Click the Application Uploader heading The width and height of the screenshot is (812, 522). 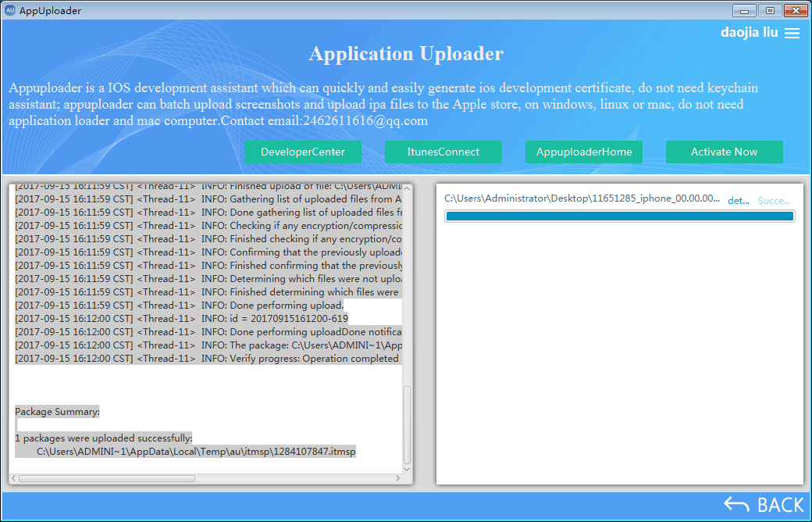pos(406,54)
